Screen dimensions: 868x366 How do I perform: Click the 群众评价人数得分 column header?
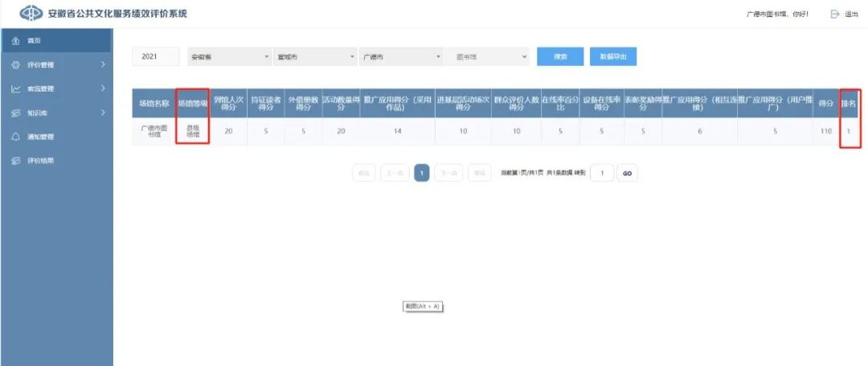(x=517, y=104)
